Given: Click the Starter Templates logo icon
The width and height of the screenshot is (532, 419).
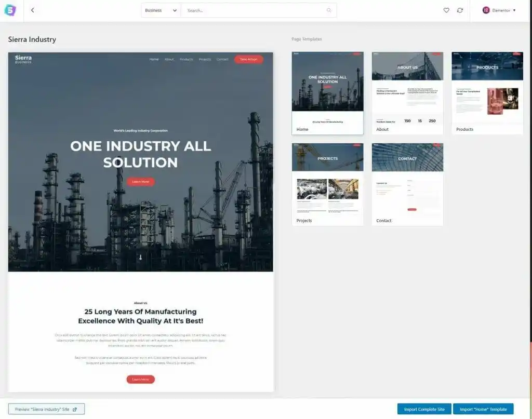Looking at the screenshot, I should tap(10, 10).
